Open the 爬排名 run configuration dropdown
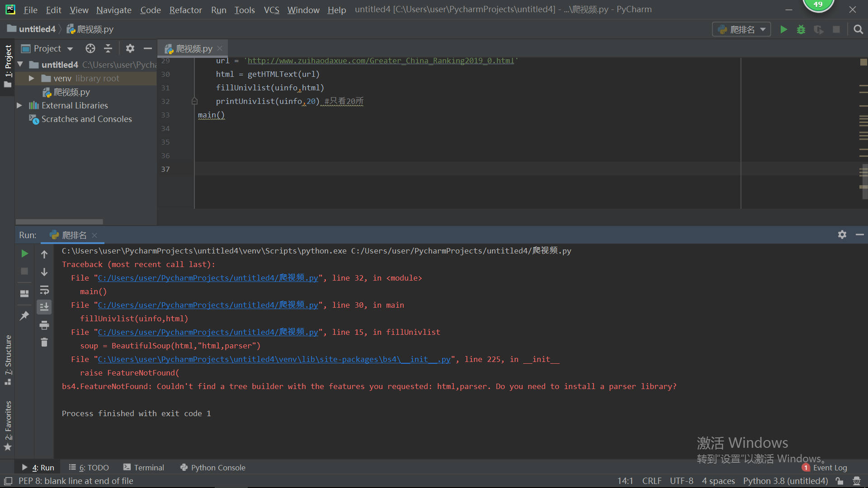868x488 pixels. point(741,29)
